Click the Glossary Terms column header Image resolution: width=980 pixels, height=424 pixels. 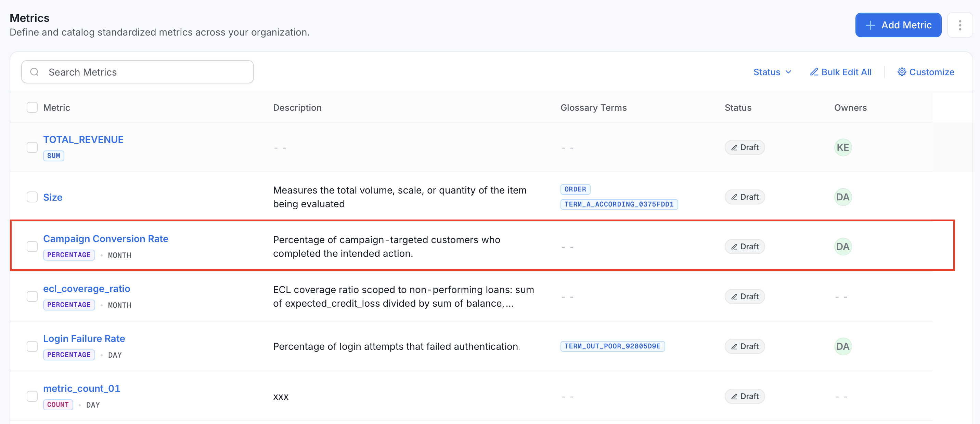[593, 108]
